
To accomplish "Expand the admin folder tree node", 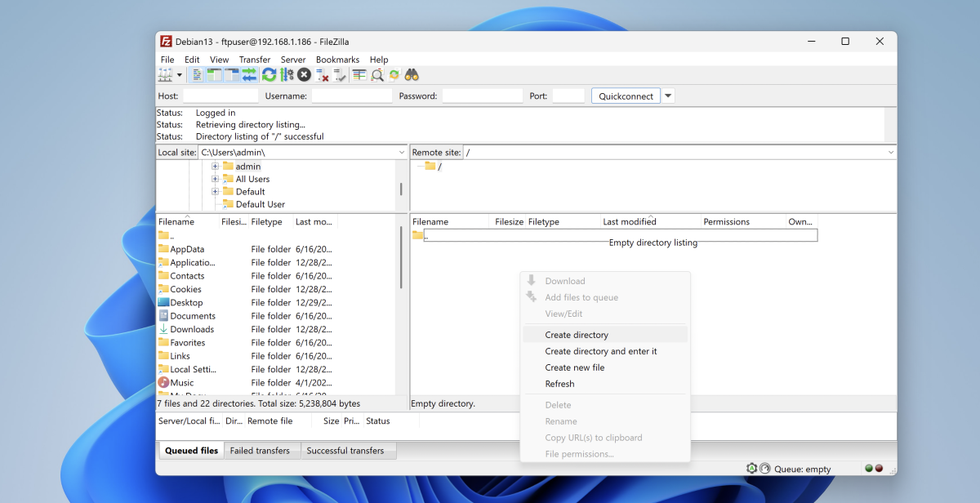I will click(x=216, y=167).
